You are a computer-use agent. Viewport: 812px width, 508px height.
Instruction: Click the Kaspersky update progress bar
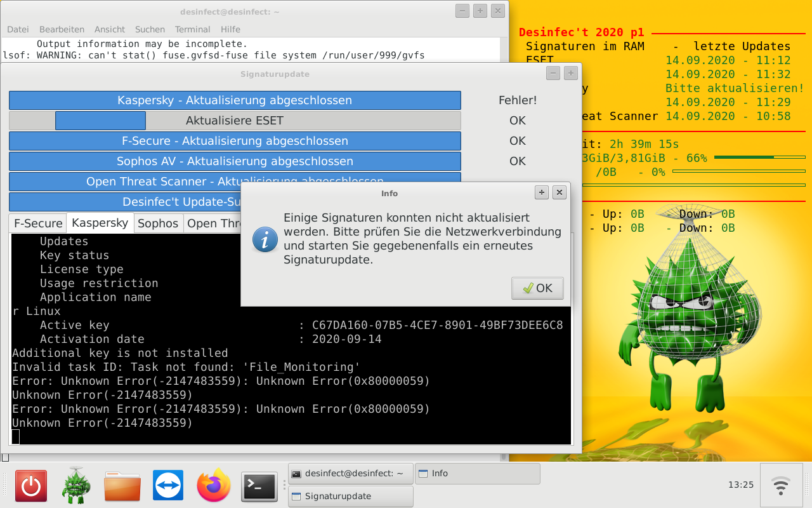pyautogui.click(x=235, y=100)
